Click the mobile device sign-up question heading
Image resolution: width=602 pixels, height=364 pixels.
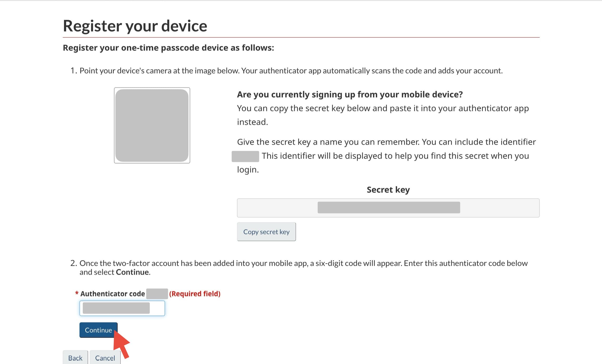click(x=350, y=94)
